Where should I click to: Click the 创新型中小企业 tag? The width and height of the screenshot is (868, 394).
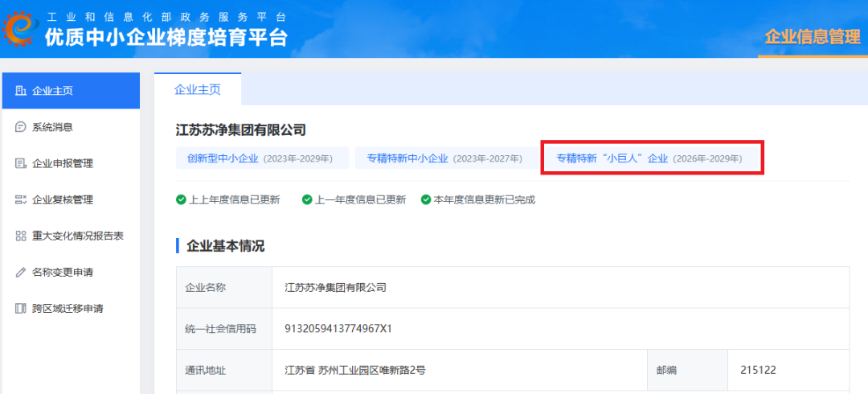tap(262, 158)
